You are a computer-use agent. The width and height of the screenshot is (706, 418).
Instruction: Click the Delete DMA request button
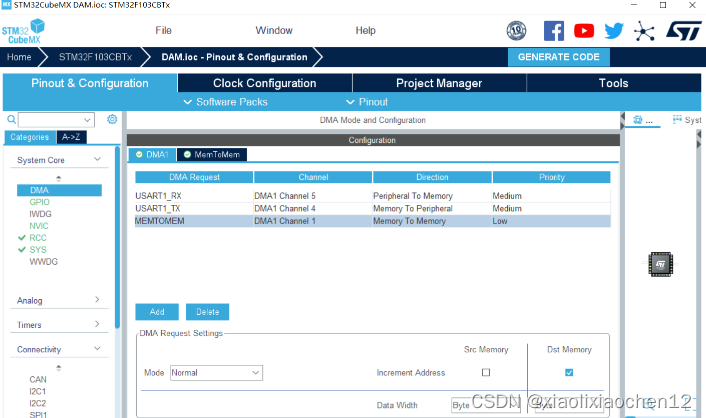click(208, 312)
